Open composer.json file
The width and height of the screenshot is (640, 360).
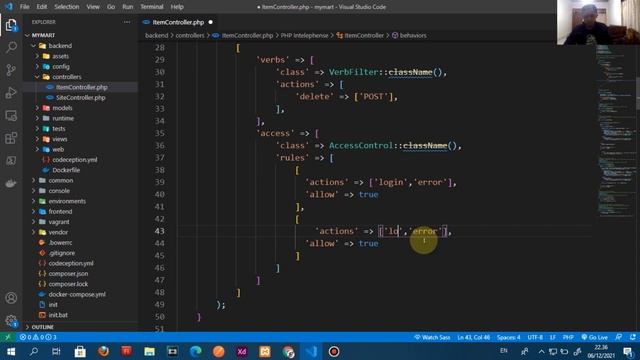68,274
